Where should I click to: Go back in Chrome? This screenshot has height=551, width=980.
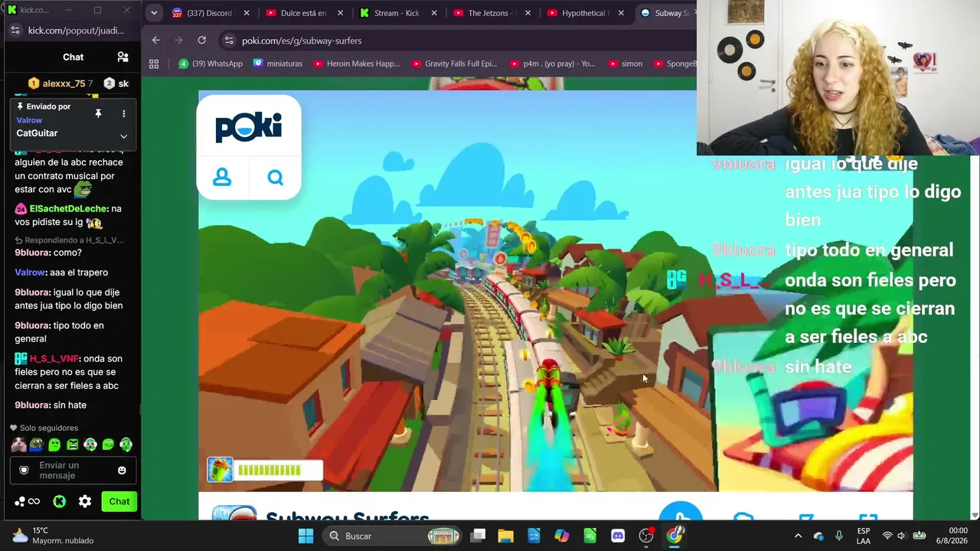[156, 40]
